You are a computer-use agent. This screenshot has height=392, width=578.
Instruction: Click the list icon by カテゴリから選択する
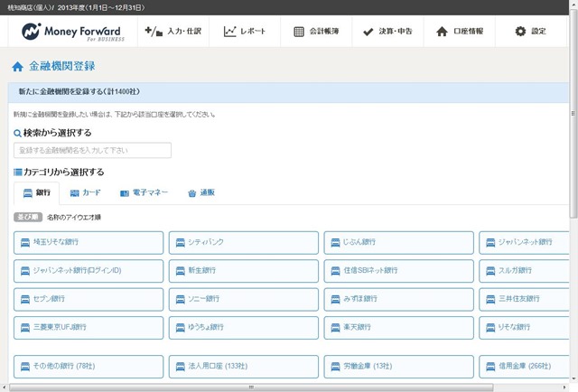point(18,172)
